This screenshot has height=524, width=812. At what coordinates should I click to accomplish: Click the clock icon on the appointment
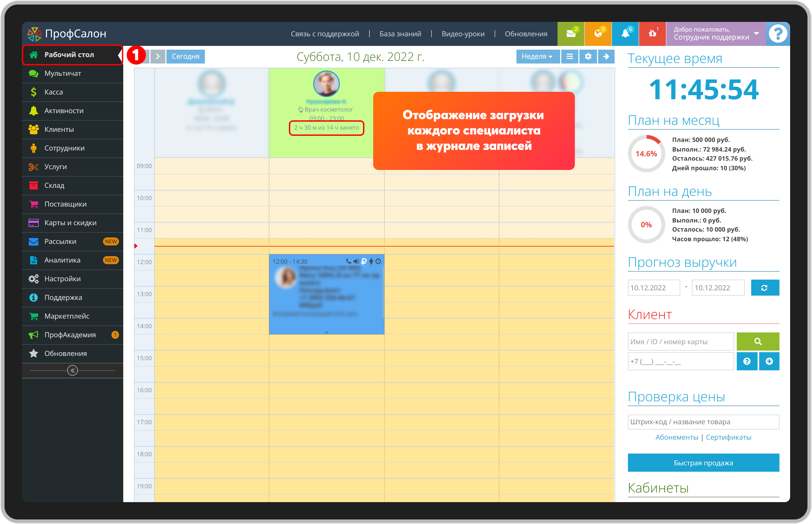point(378,262)
